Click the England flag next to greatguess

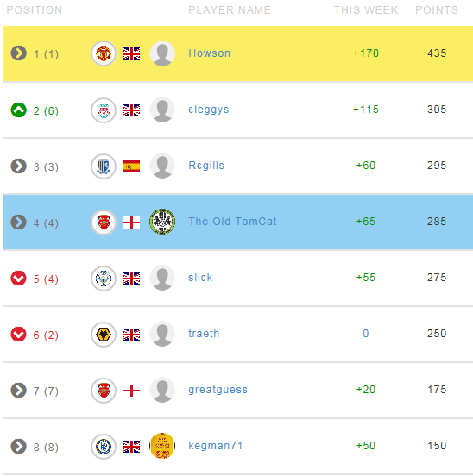point(131,391)
